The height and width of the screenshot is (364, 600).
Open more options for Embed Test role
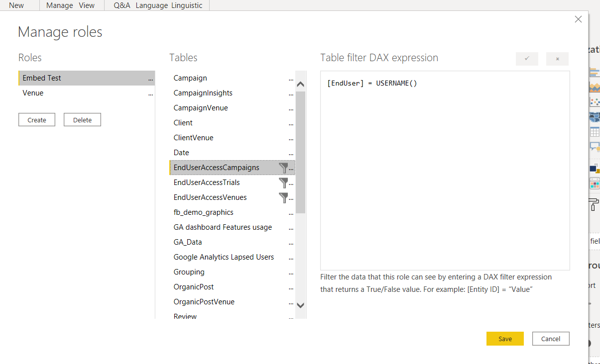tap(150, 79)
